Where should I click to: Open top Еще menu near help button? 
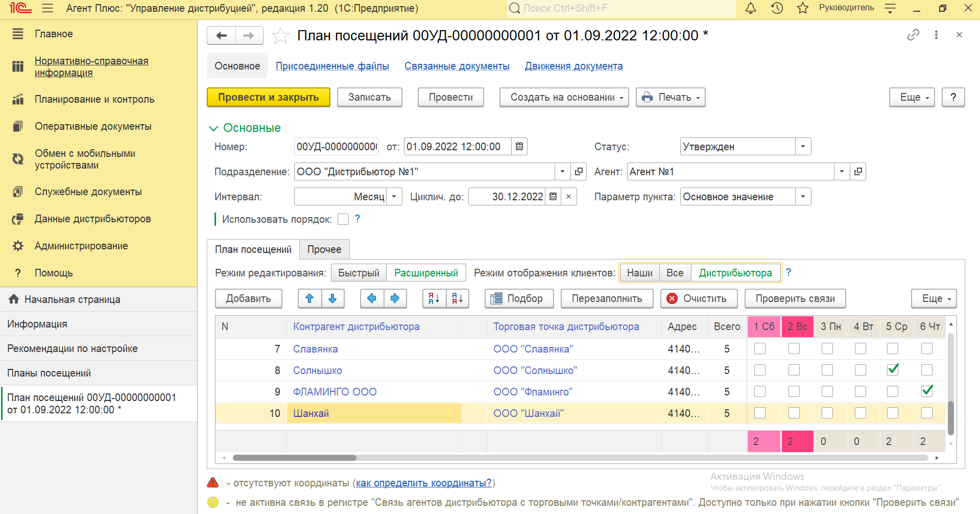[912, 97]
